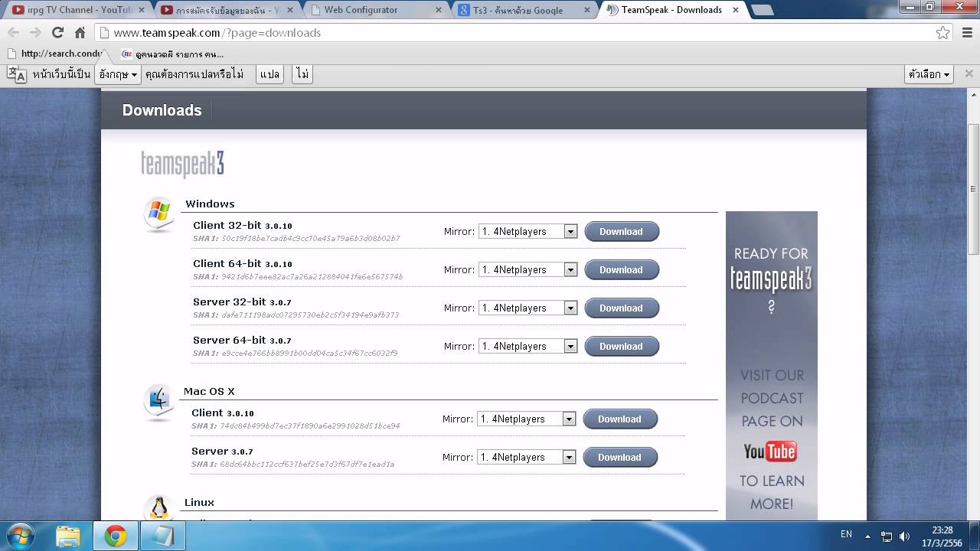Viewport: 980px width, 551px height.
Task: Switch to the second YouTube tab
Action: pyautogui.click(x=226, y=10)
